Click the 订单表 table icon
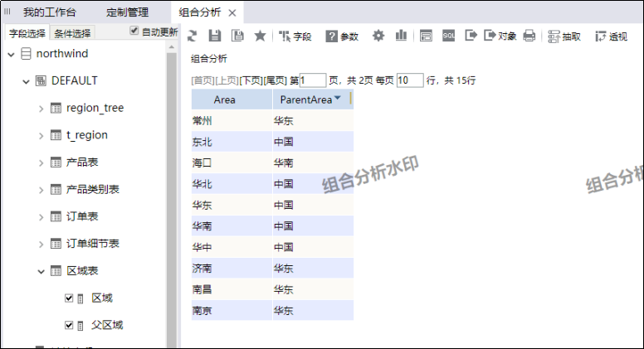 (56, 216)
